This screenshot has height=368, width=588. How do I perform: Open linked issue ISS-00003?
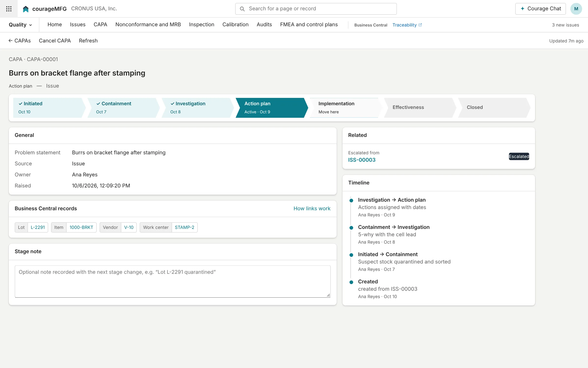[x=362, y=160]
